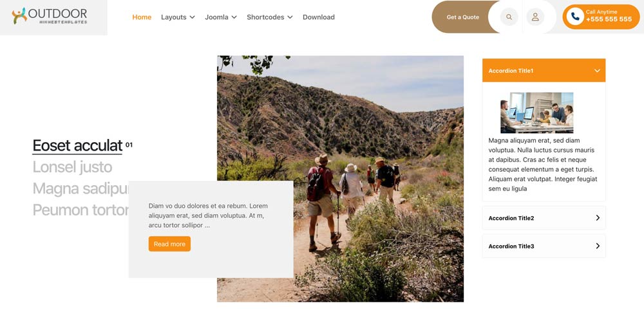
Task: Select the Lonsel justo slide title
Action: point(72,167)
